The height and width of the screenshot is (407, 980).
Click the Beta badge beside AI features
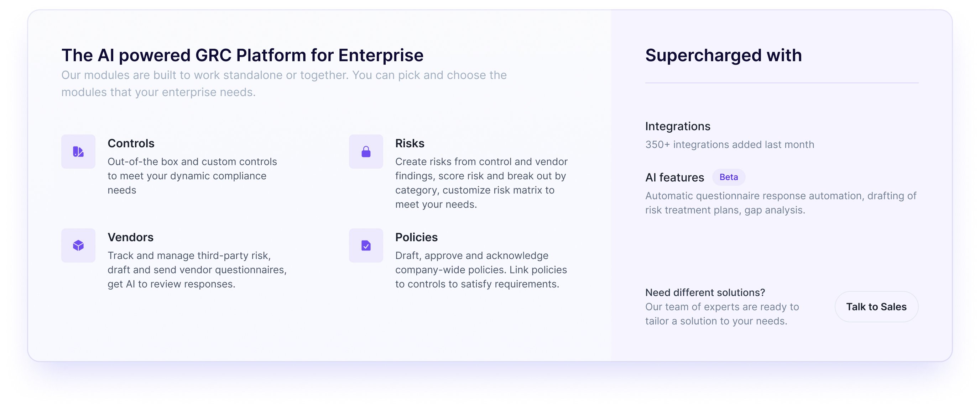coord(728,177)
